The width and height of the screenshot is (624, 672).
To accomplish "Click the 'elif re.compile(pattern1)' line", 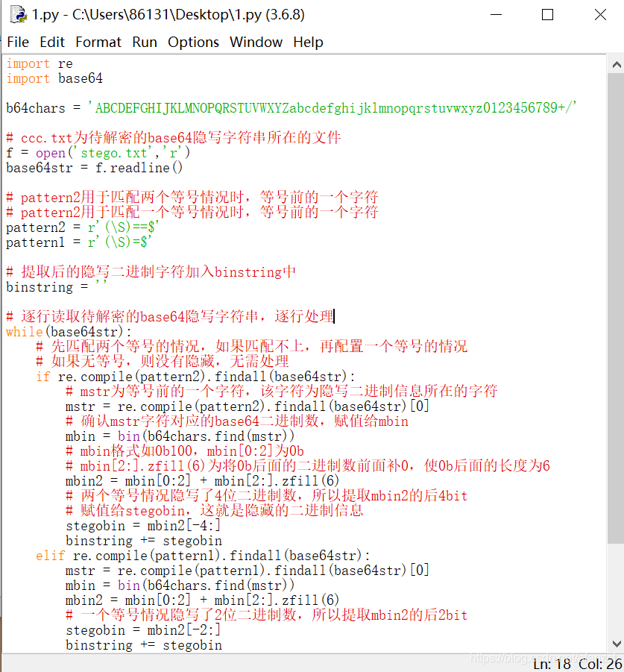I will (203, 556).
